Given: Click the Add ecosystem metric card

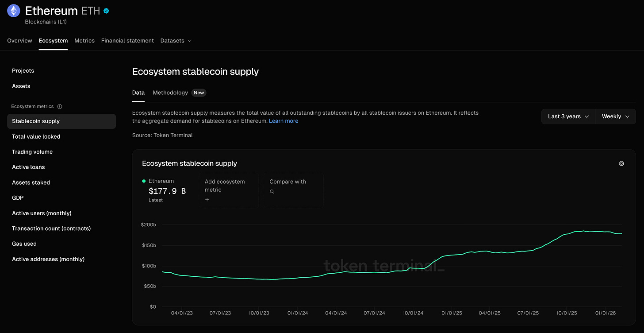Looking at the screenshot, I should click(x=229, y=190).
